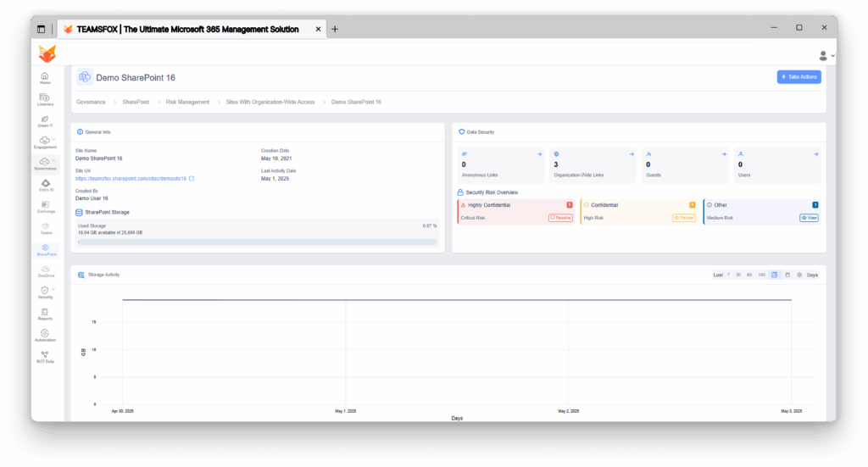Screen dimensions: 868x467
Task: Click the Guests card
Action: tap(685, 165)
